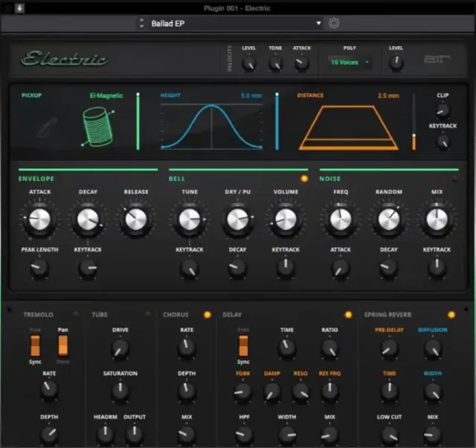The width and height of the screenshot is (476, 448).
Task: Click the download arrow icon in title bar
Action: point(19,8)
